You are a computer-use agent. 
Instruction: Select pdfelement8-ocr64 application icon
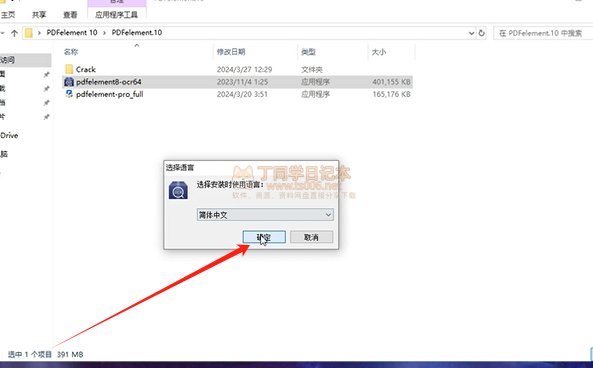(69, 82)
